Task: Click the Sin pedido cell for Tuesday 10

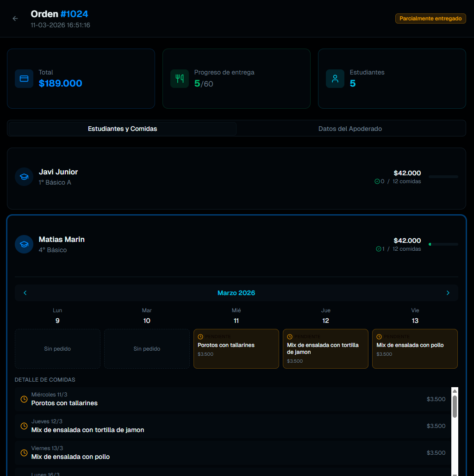Action: pos(147,349)
